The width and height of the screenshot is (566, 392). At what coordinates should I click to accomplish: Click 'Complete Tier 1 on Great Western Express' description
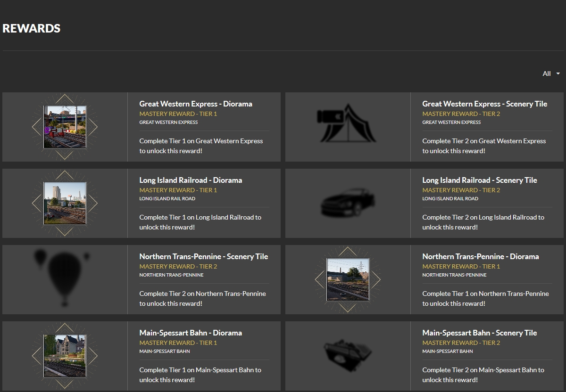click(x=201, y=146)
